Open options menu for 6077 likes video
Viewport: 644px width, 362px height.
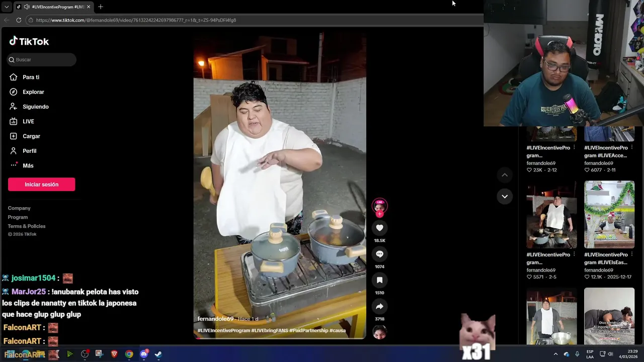coord(632,148)
